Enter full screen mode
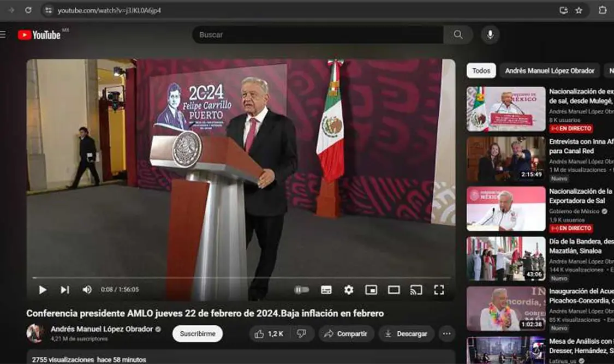The image size is (614, 364). (x=439, y=290)
